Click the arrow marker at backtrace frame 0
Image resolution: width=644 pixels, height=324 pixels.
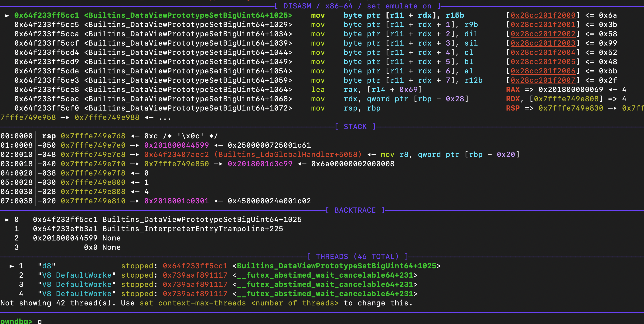7,220
